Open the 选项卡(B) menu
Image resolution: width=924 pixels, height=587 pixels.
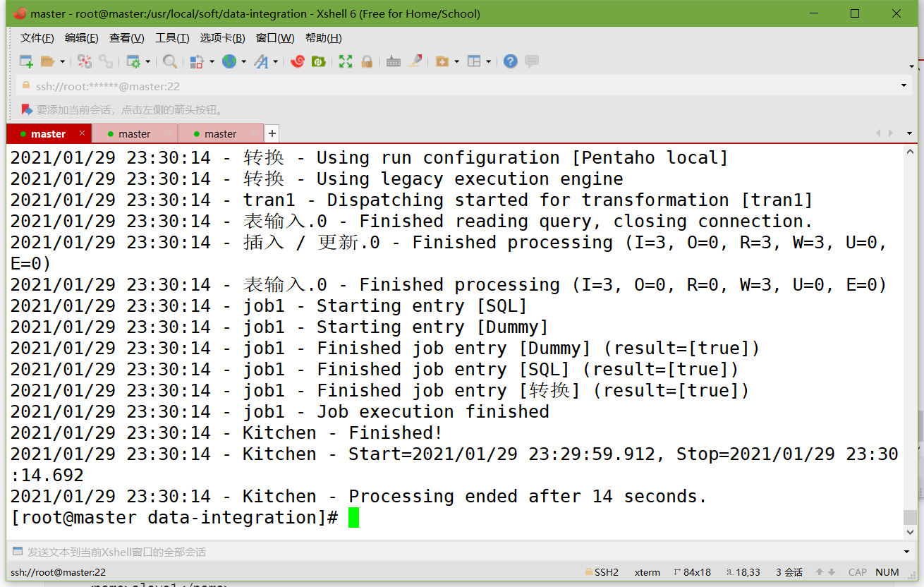pyautogui.click(x=222, y=38)
